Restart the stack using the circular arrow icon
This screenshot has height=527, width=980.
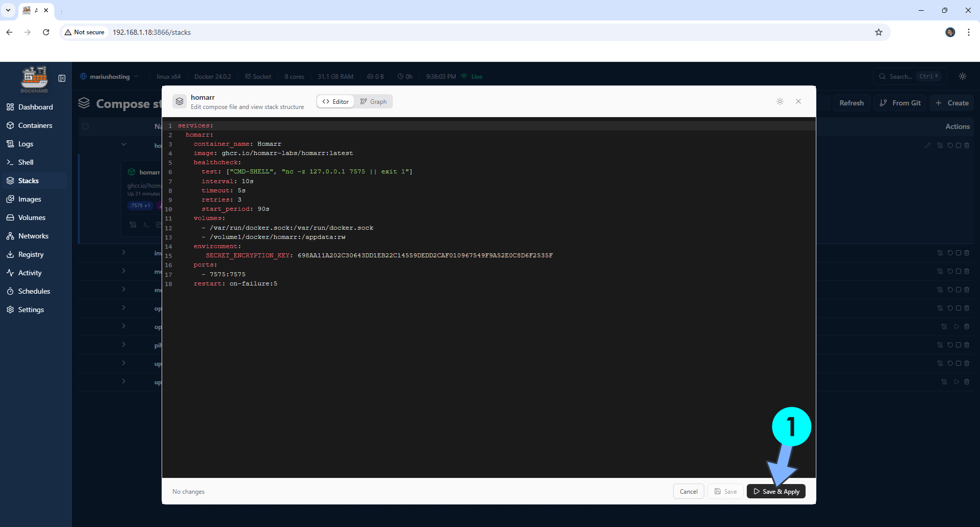pyautogui.click(x=949, y=145)
